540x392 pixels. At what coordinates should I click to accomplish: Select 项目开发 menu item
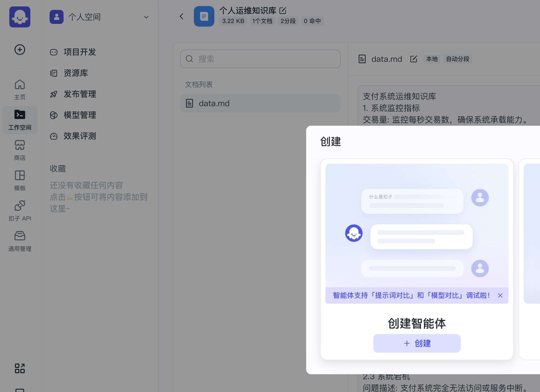coord(80,52)
